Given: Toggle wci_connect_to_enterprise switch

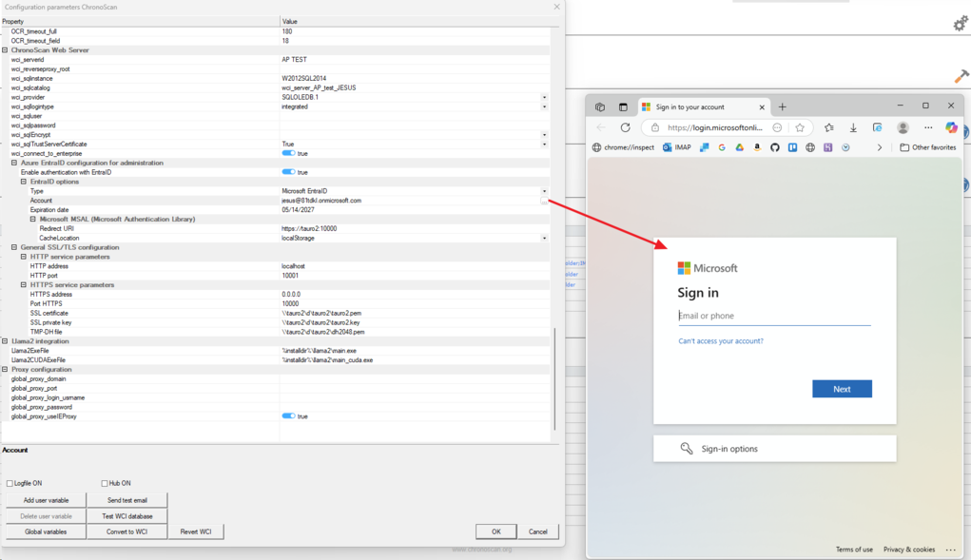Looking at the screenshot, I should point(288,153).
